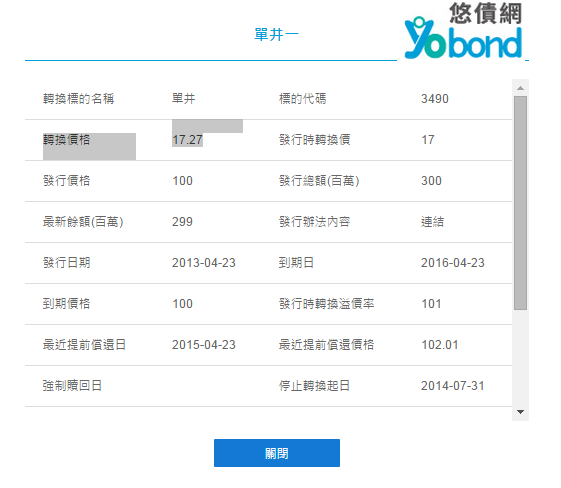This screenshot has height=488, width=561.
Task: Click the 最新餘額(百萬) value 299
Action: click(182, 222)
